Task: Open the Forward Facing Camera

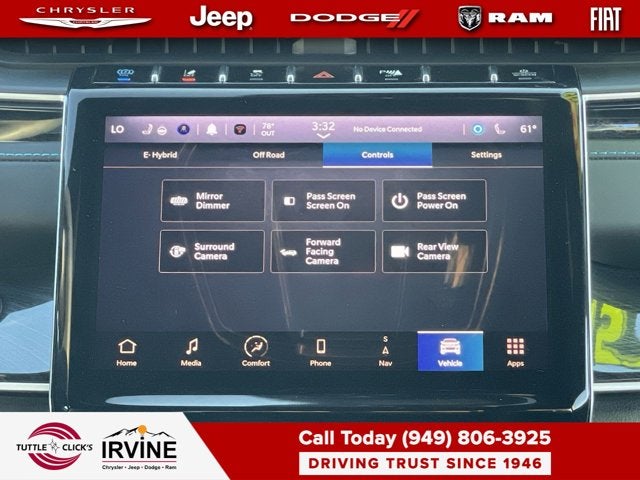Action: (323, 251)
